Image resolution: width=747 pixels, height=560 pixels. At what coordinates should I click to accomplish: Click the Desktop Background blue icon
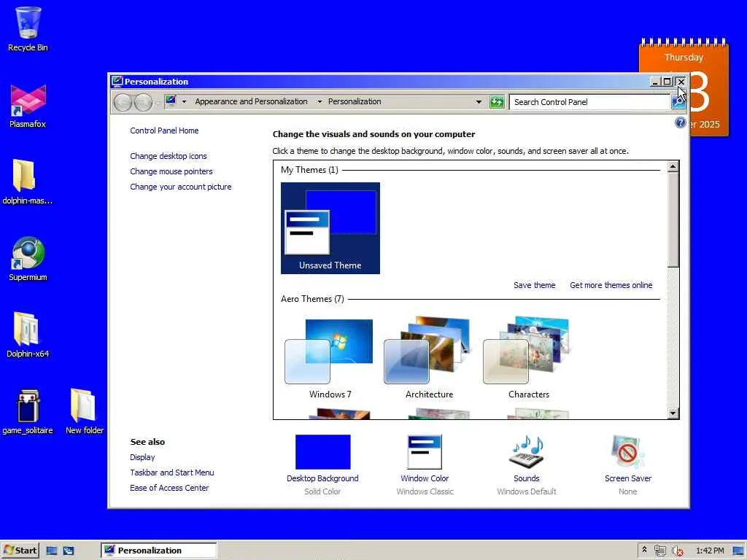pyautogui.click(x=322, y=452)
